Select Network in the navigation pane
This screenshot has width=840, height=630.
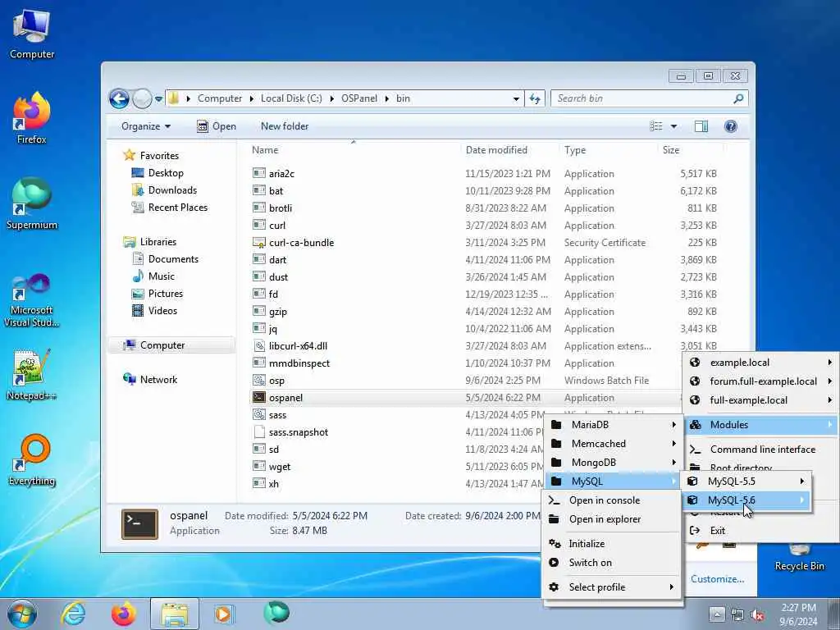click(x=158, y=380)
